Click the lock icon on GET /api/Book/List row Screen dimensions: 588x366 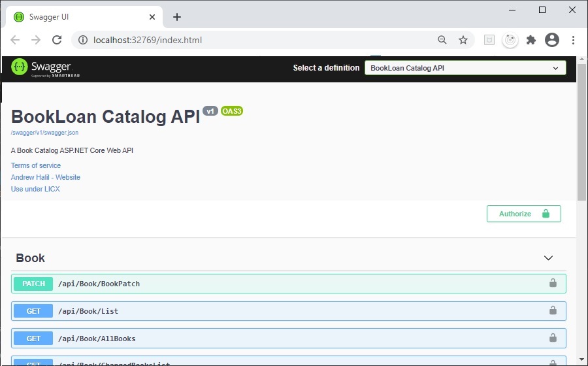(x=553, y=310)
